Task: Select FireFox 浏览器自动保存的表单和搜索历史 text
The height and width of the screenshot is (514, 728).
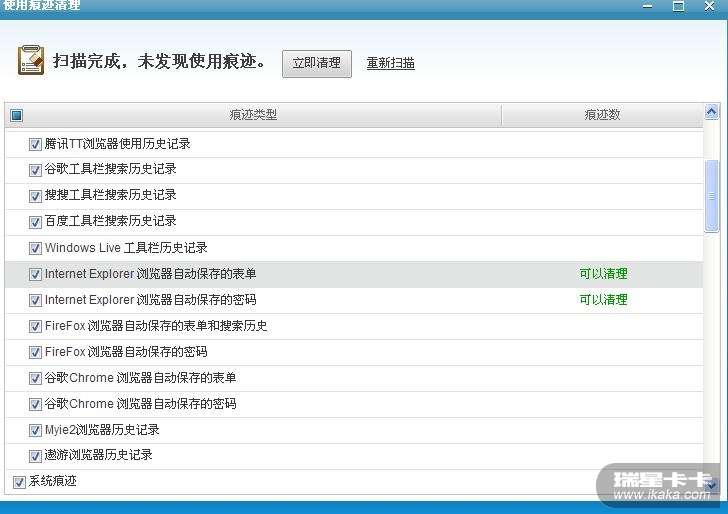Action: tap(156, 326)
